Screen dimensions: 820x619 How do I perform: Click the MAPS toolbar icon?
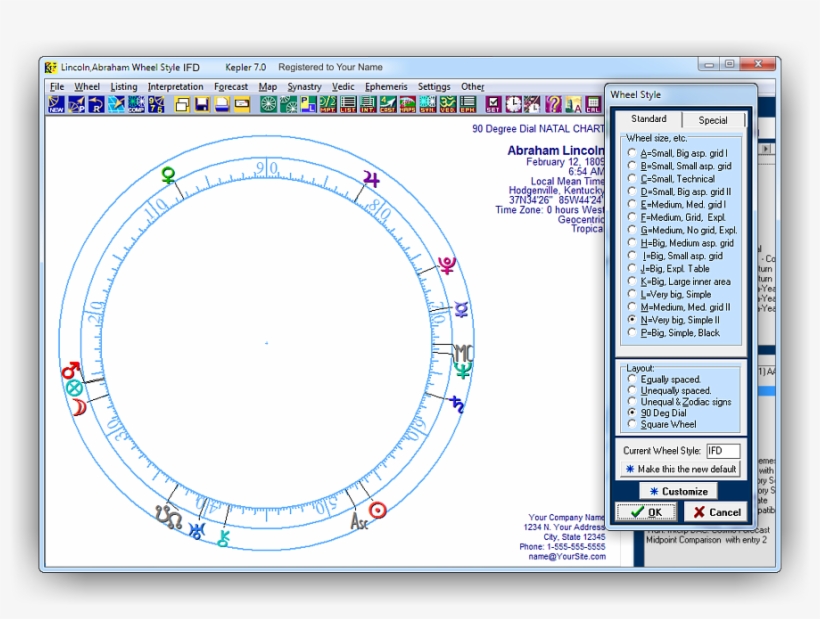coord(408,104)
